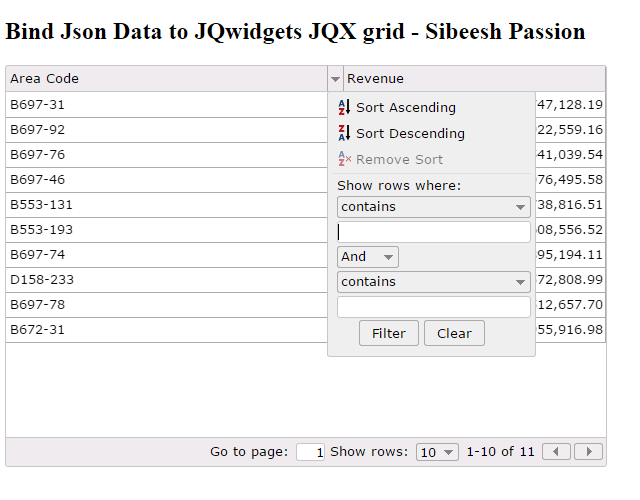
Task: Open the second 'contains' condition dropdown
Action: (433, 282)
